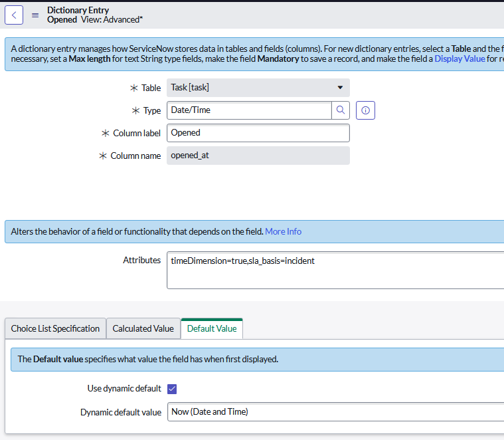Click the Attributes field label

pyautogui.click(x=141, y=261)
